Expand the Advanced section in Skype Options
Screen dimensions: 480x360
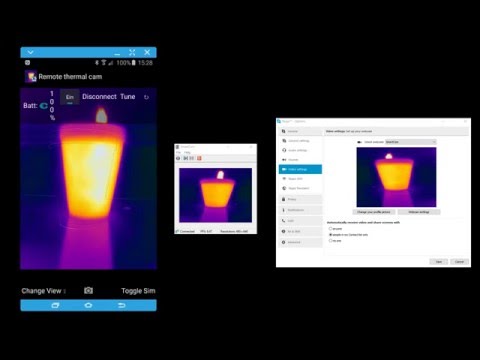coord(300,242)
